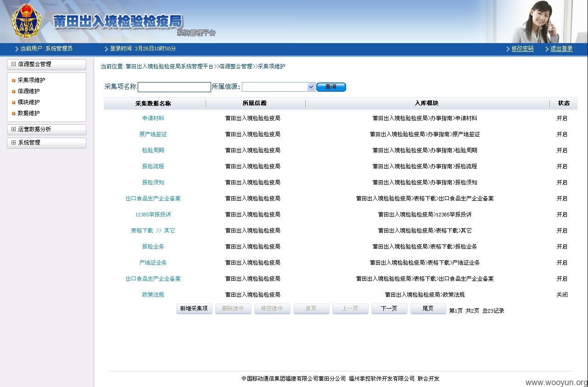Click the 退出登录 link
The width and height of the screenshot is (588, 387).
(x=561, y=49)
